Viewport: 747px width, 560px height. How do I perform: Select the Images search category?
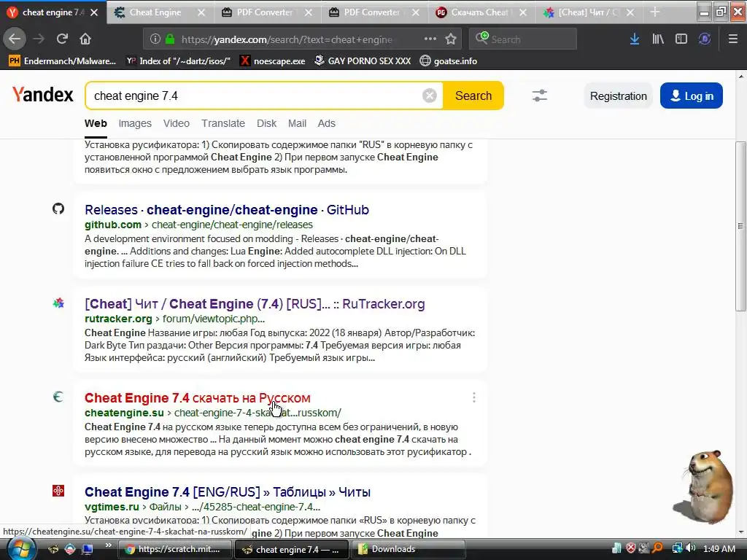pyautogui.click(x=135, y=123)
